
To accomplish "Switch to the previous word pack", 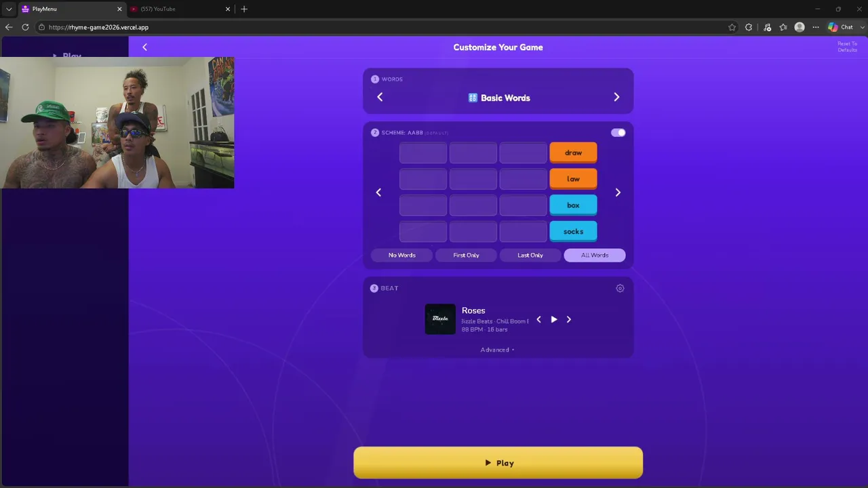I will (x=380, y=97).
